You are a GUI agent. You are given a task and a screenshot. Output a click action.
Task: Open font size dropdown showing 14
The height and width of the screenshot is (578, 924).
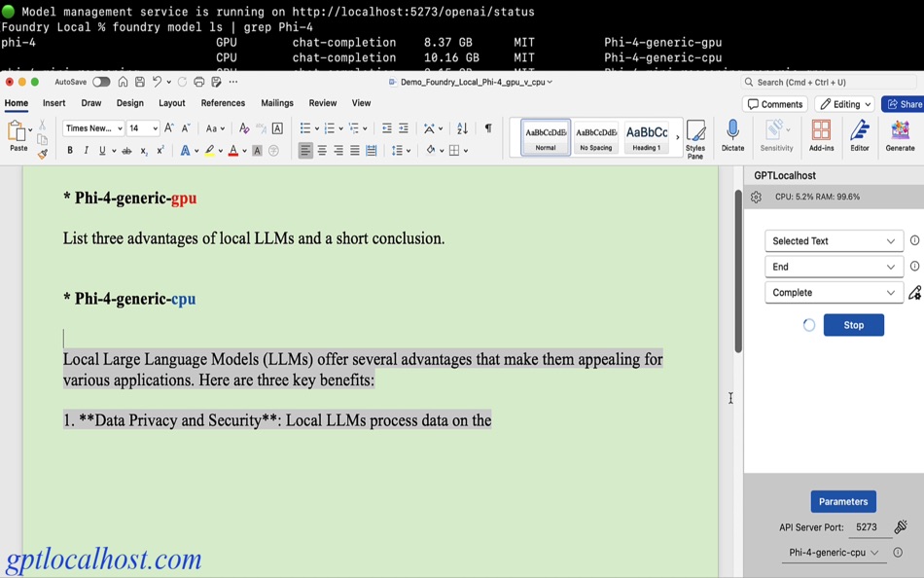pyautogui.click(x=143, y=128)
